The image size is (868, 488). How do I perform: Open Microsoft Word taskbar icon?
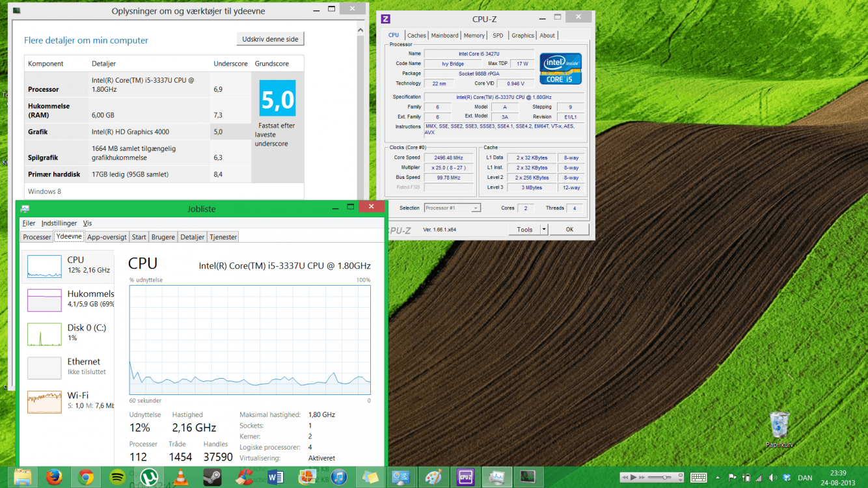click(x=275, y=478)
